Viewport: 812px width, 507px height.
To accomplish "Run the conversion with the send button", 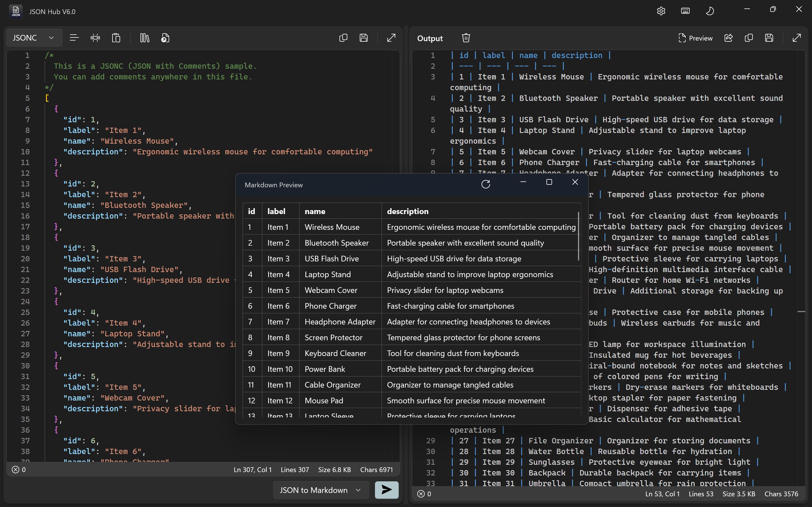I will coord(386,490).
